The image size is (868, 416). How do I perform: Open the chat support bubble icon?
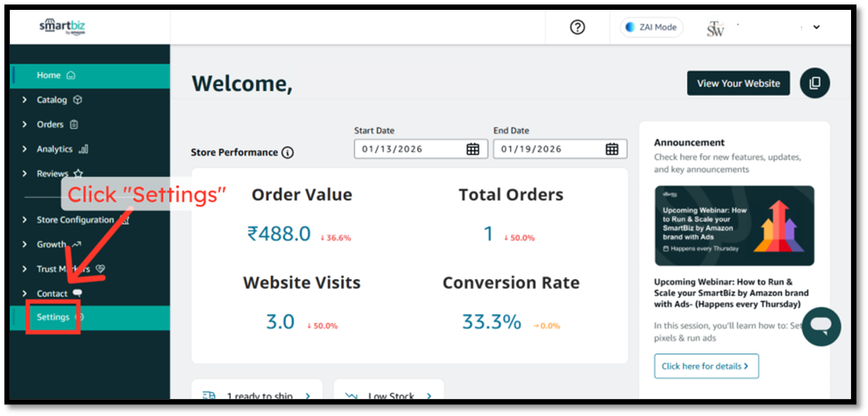click(x=821, y=327)
